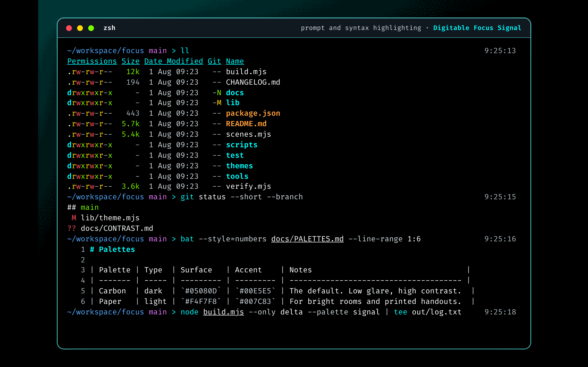Click the #007C83 accent value
588x367 pixels.
[x=255, y=302]
